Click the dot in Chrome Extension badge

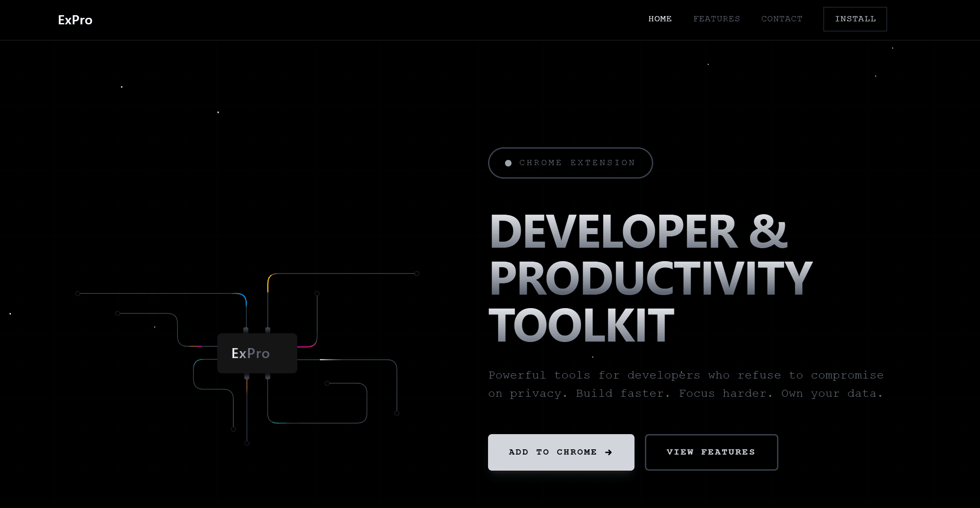[x=508, y=163]
